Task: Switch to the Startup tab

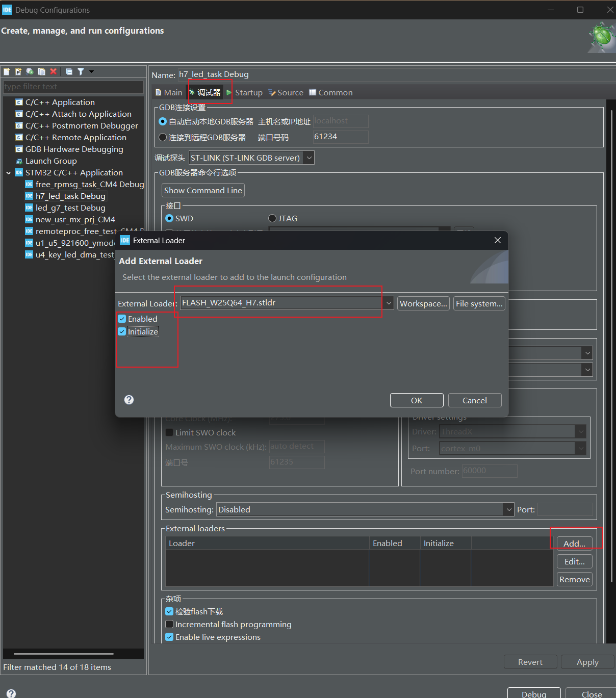Action: click(x=244, y=92)
